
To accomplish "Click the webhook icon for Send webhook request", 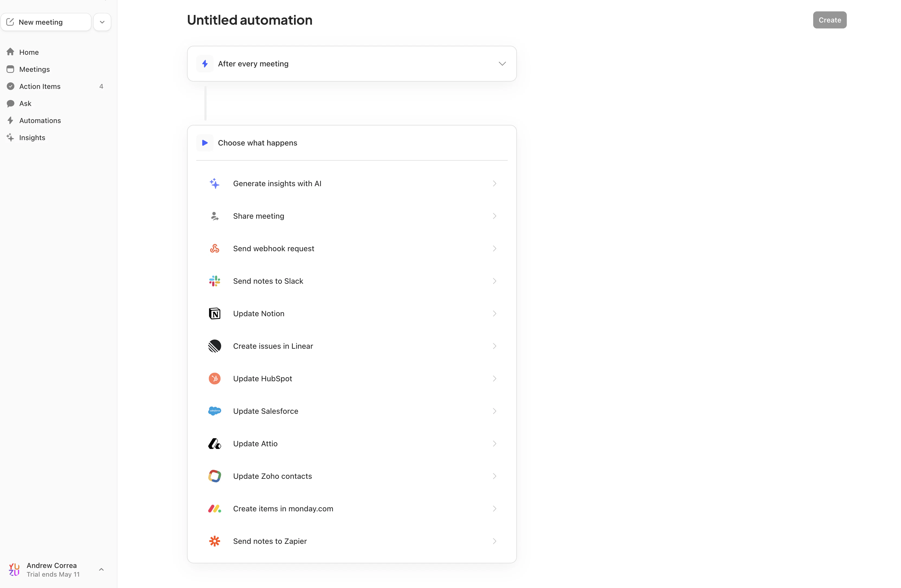I will (214, 248).
